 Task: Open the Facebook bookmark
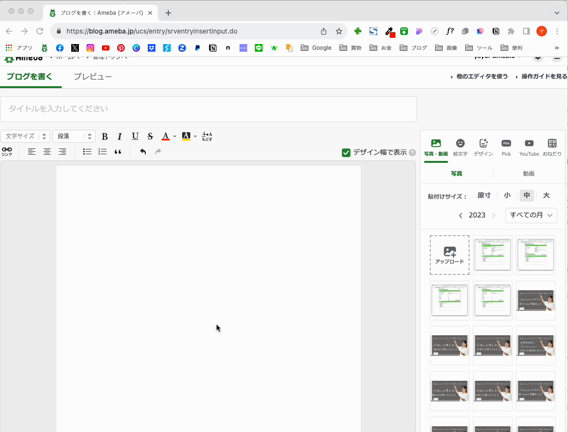(x=60, y=48)
